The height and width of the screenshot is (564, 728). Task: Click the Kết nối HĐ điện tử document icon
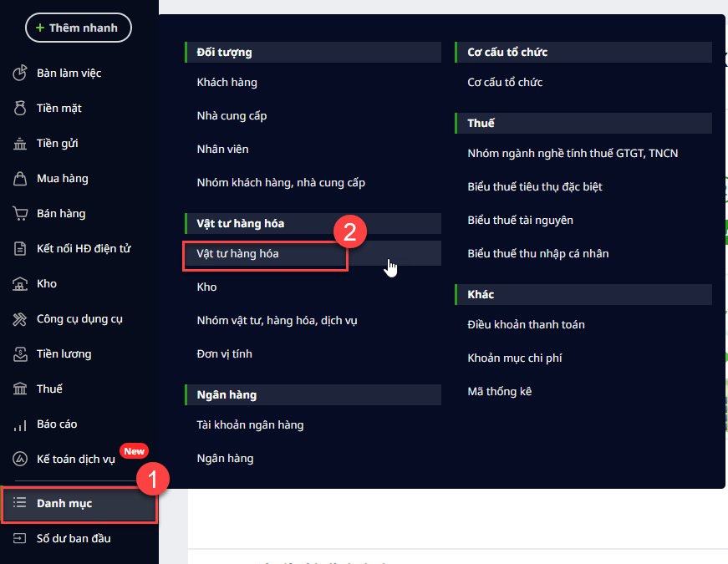click(x=20, y=249)
